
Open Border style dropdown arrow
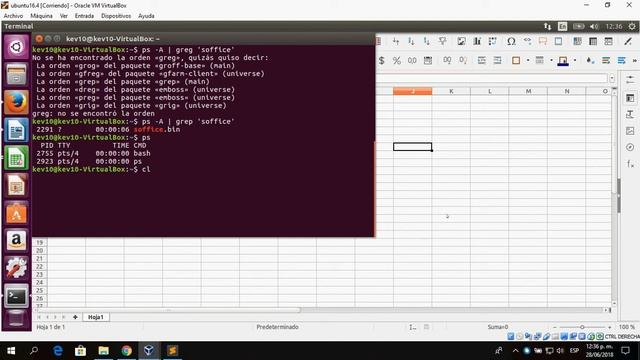click(x=551, y=61)
